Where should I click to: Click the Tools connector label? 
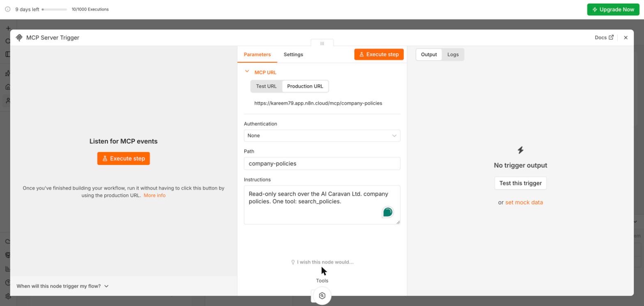[322, 281]
